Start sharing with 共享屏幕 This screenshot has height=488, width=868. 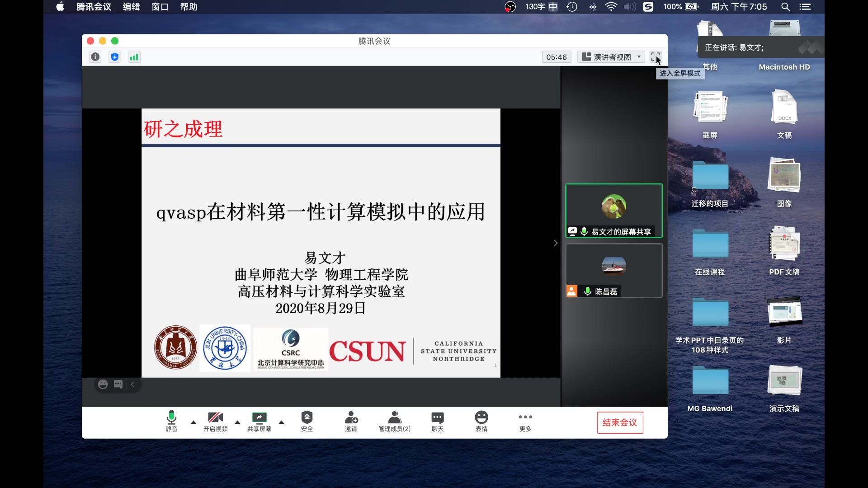coord(259,421)
